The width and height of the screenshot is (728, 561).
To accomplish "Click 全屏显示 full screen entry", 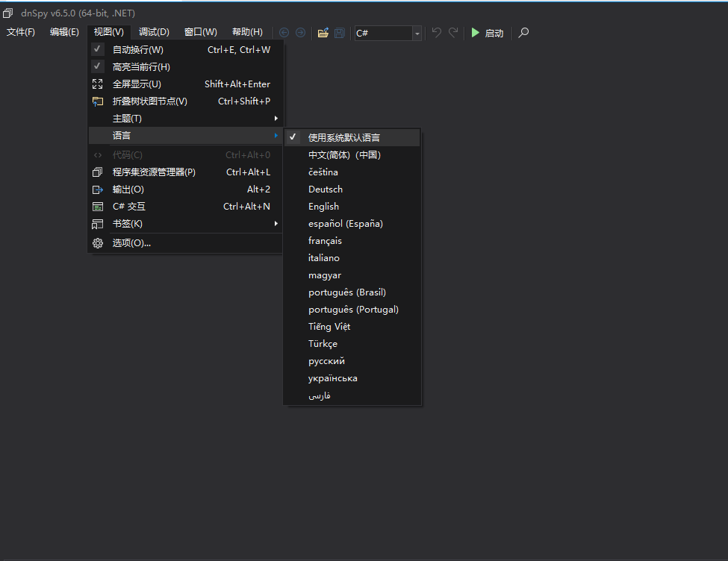I will 137,84.
